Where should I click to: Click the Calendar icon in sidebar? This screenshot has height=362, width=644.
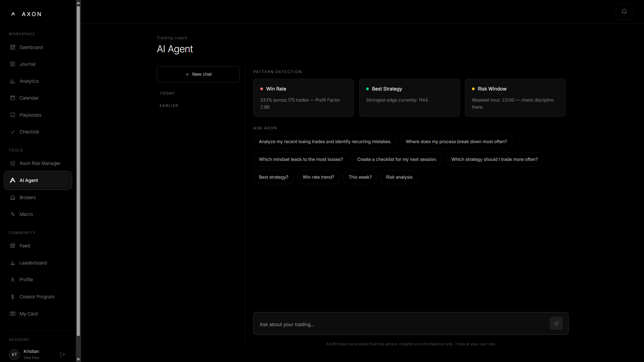click(x=13, y=98)
